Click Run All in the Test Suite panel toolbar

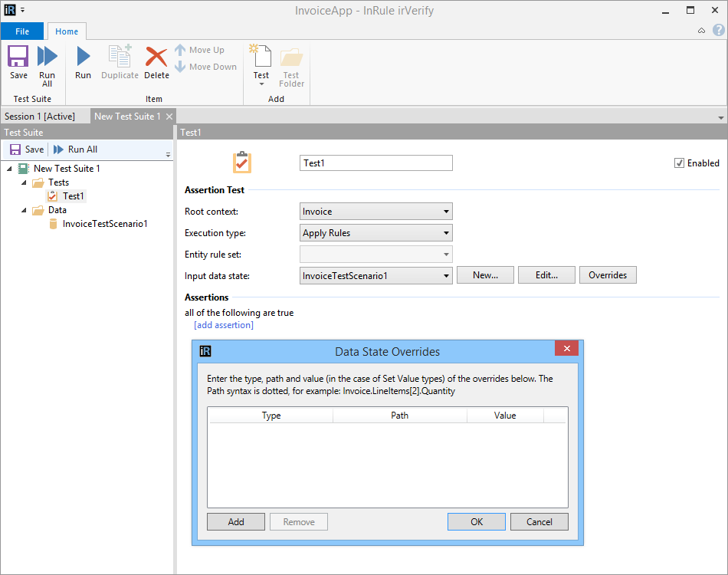click(75, 149)
